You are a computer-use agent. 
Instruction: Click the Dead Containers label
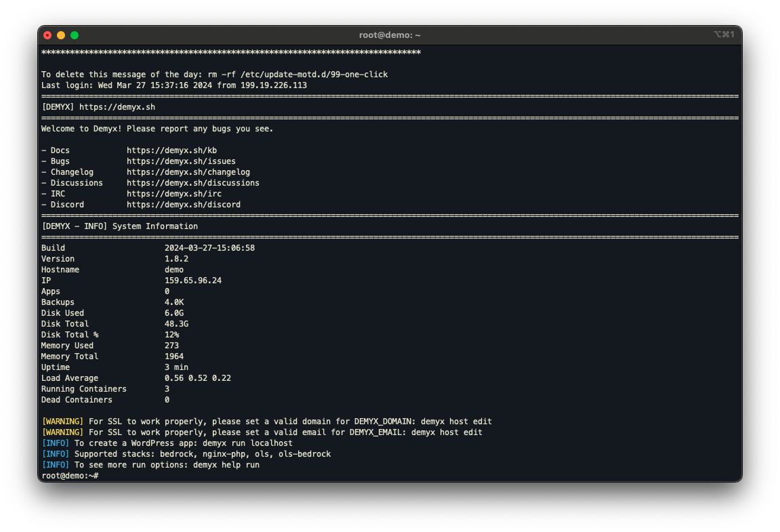coord(77,400)
